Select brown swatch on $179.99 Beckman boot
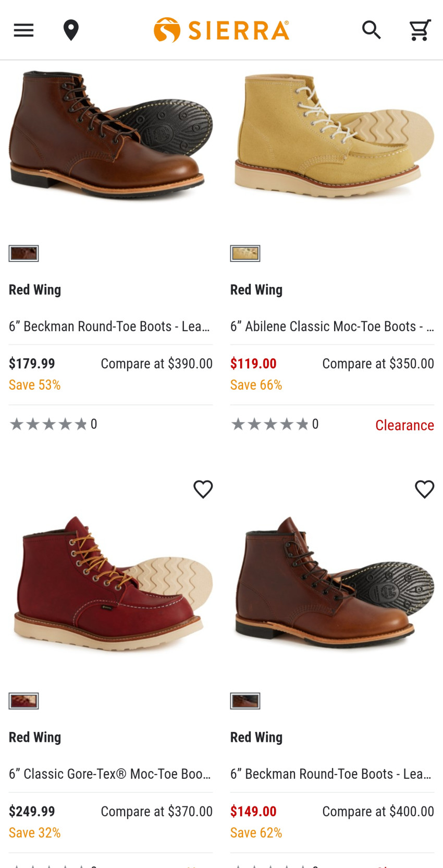443x868 pixels. tap(23, 254)
